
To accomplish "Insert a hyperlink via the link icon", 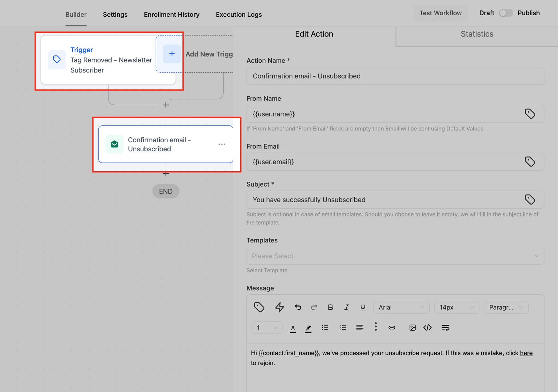I will point(392,327).
